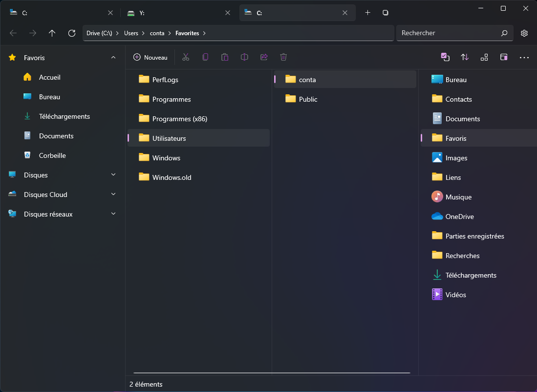Select the Windows.old folder
Viewport: 537px width, 392px height.
[199, 177]
